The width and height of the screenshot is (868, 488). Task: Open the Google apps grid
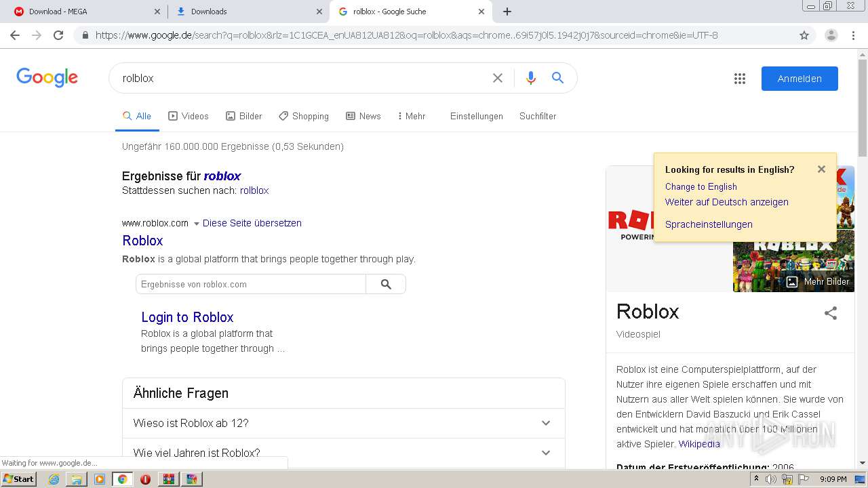tap(740, 79)
